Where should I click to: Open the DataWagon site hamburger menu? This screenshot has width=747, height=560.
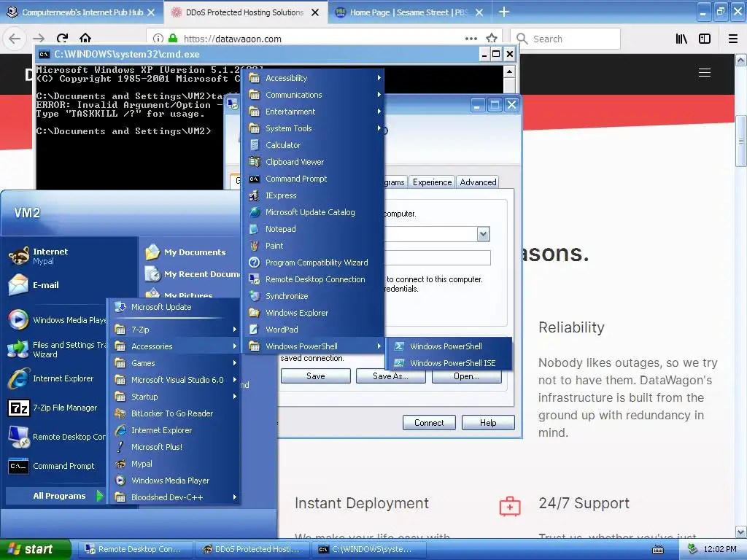click(x=705, y=72)
